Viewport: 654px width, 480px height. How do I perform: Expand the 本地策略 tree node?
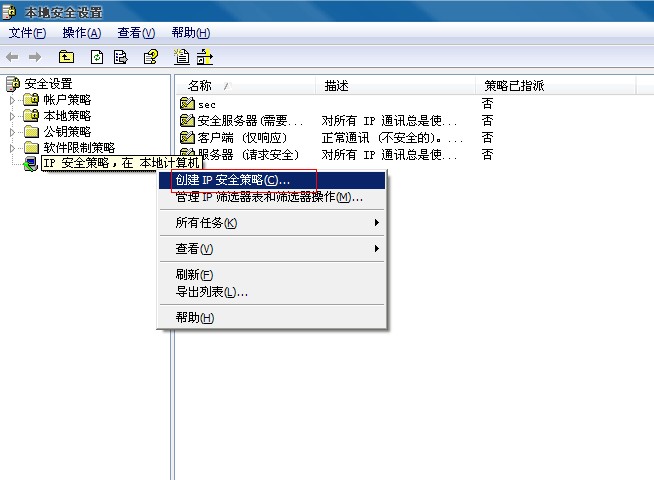[x=12, y=116]
